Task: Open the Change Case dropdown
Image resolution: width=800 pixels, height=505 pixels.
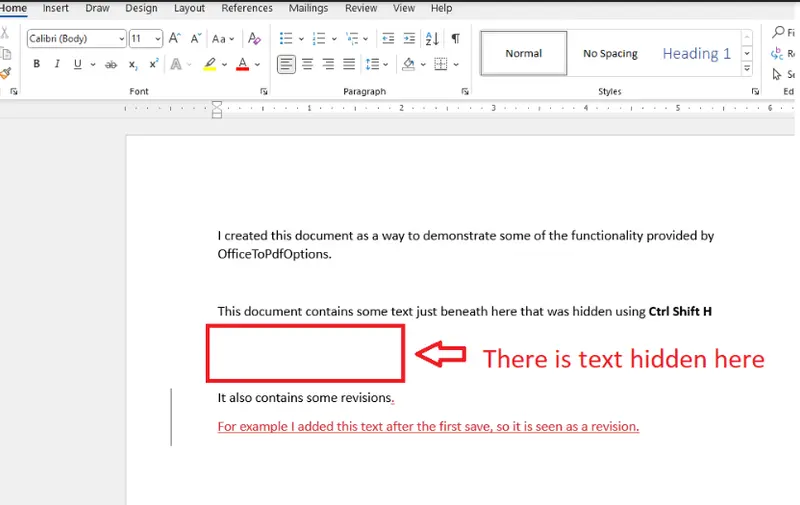Action: coord(223,39)
